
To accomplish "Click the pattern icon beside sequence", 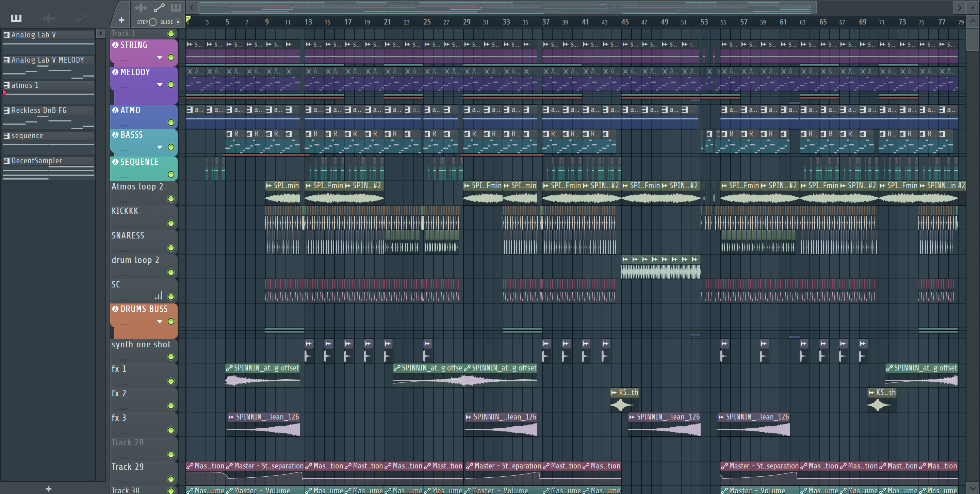I will click(6, 136).
